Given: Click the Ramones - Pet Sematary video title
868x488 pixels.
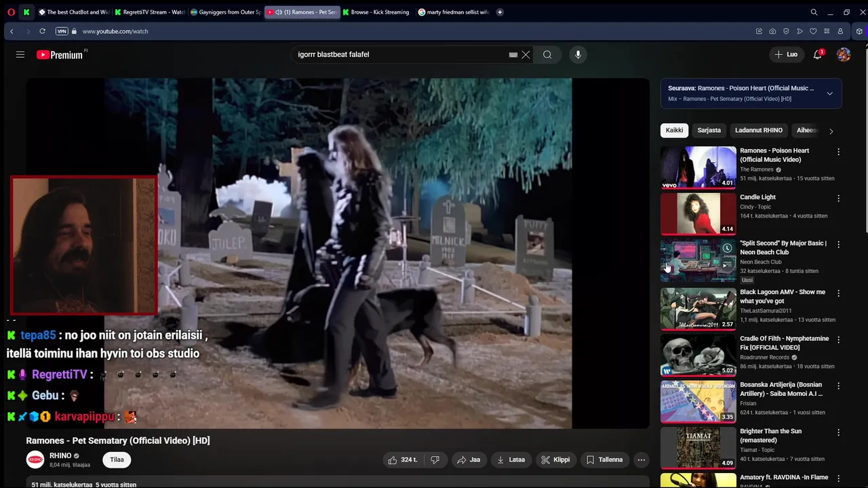Looking at the screenshot, I should coord(118,441).
